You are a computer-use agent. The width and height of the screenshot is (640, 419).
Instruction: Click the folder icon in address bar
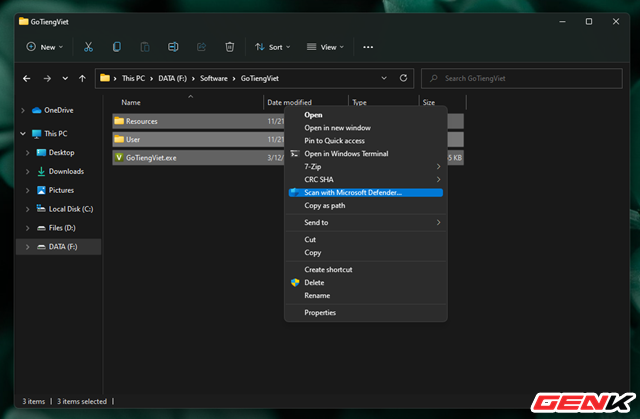(105, 78)
